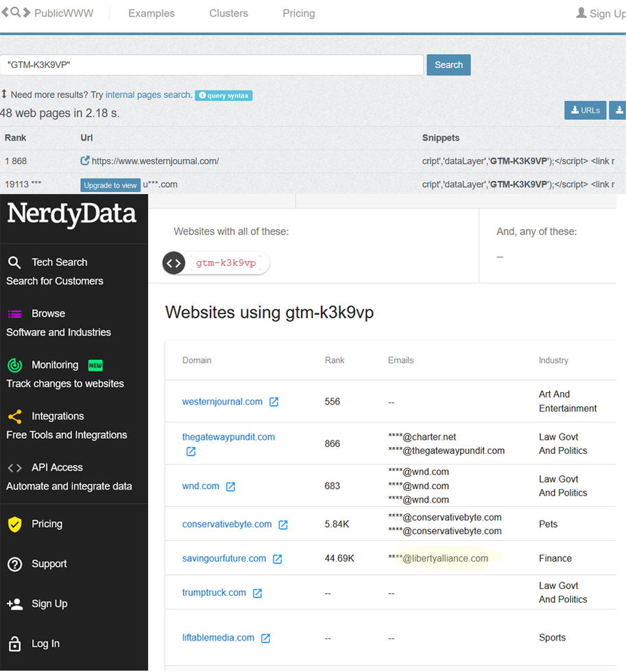
Task: Open the Clusters tab in PublicWWW
Action: tap(228, 14)
